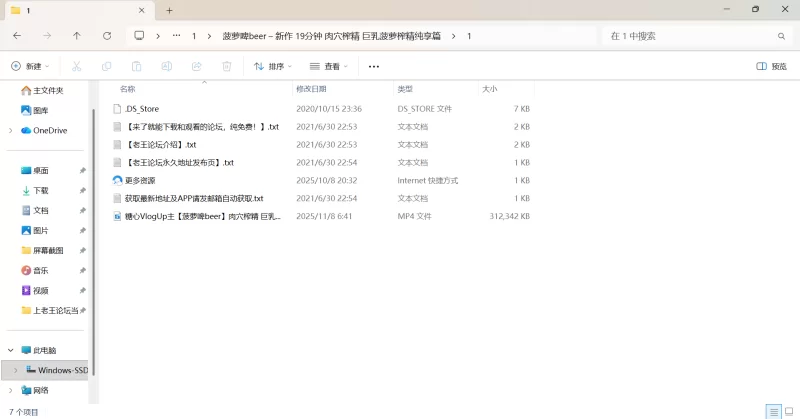
Task: Expand the 此电脑 tree node
Action: pyautogui.click(x=11, y=350)
